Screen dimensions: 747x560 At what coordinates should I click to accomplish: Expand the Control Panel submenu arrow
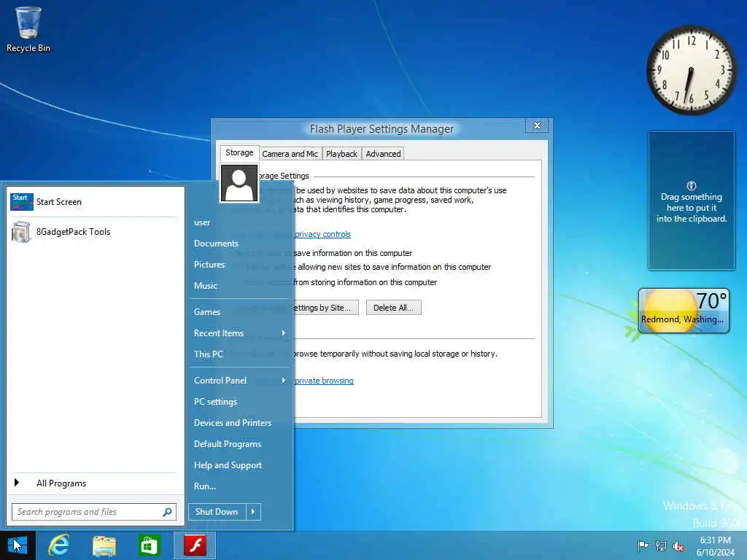click(284, 381)
